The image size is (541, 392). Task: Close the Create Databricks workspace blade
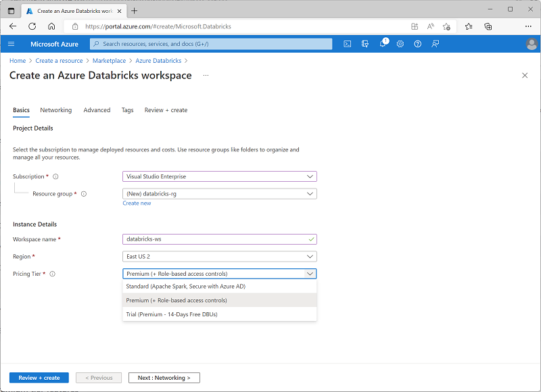tap(525, 75)
